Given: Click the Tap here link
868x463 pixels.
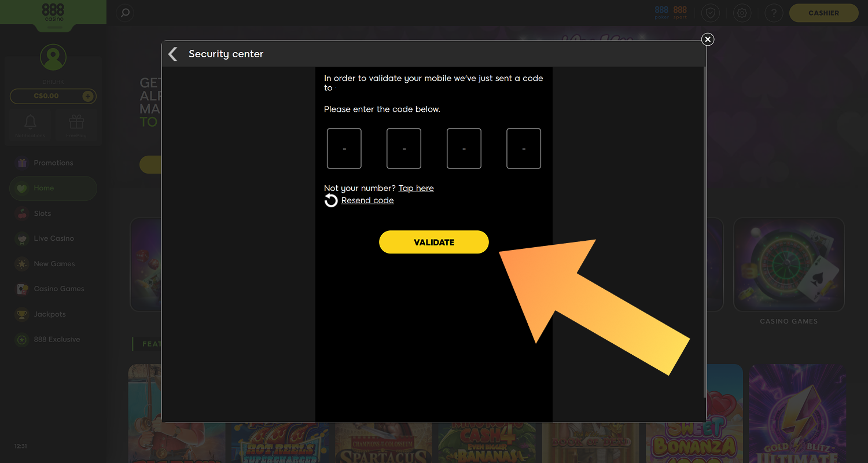Looking at the screenshot, I should pyautogui.click(x=415, y=188).
